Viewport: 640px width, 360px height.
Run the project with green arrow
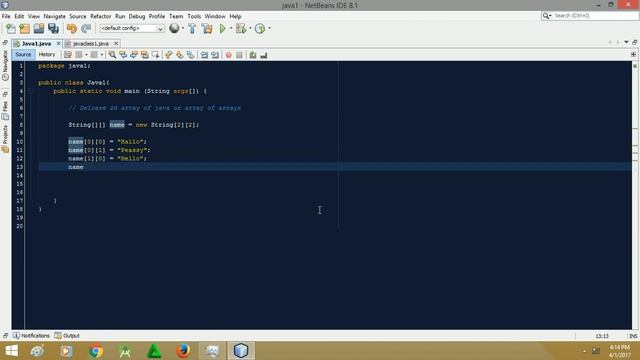coord(222,29)
